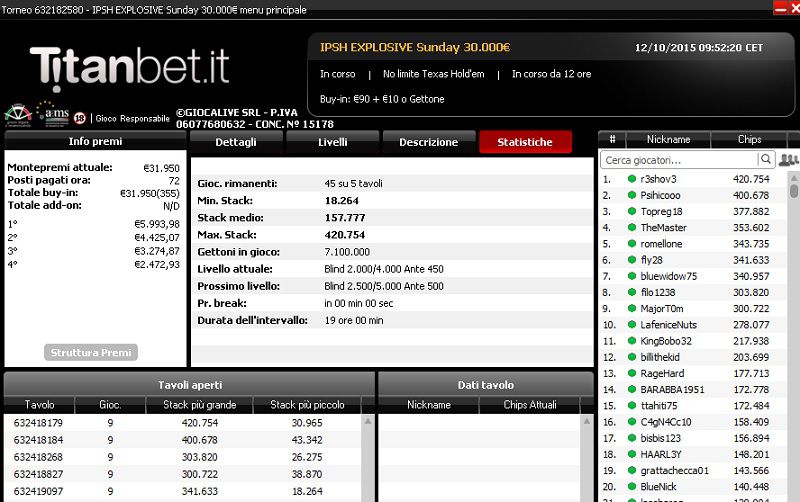Image resolution: width=800 pixels, height=502 pixels.
Task: Click the search magnifier icon in player list
Action: point(766,160)
